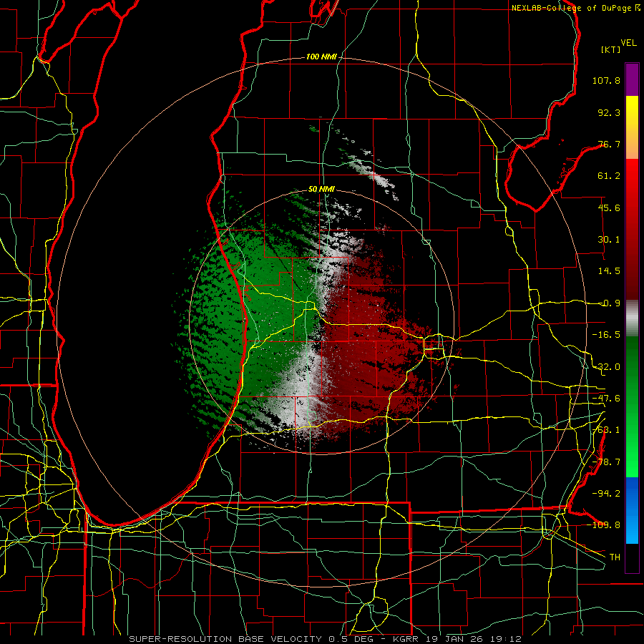This screenshot has width=644, height=644.
Task: Click the -47.6 velocity scale value
Action: [606, 399]
